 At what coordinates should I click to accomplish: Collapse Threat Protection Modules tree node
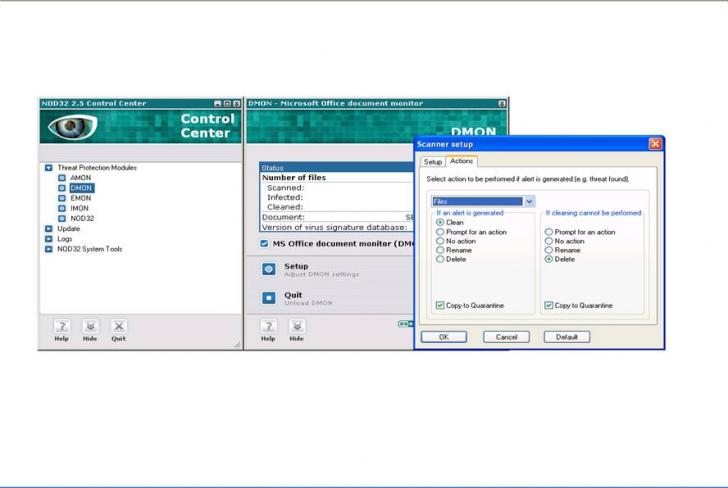click(49, 168)
